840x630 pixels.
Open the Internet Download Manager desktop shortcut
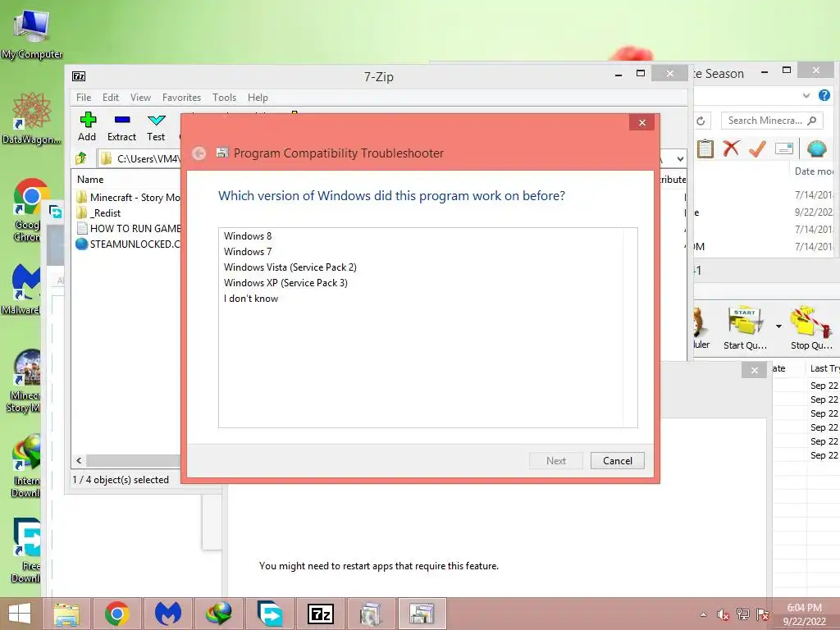[x=27, y=466]
